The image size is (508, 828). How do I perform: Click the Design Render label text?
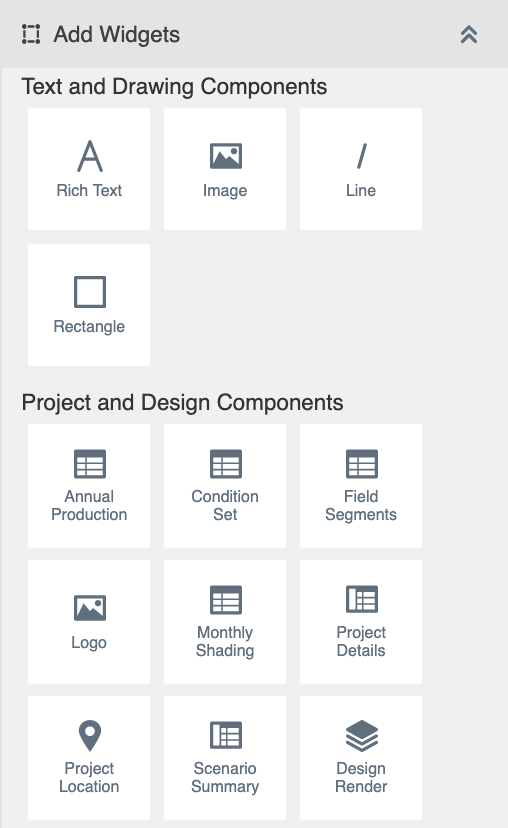point(361,777)
